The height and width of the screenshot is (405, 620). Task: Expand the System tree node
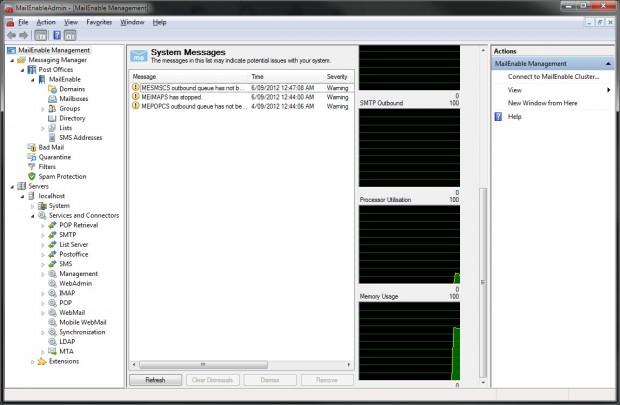tap(33, 206)
